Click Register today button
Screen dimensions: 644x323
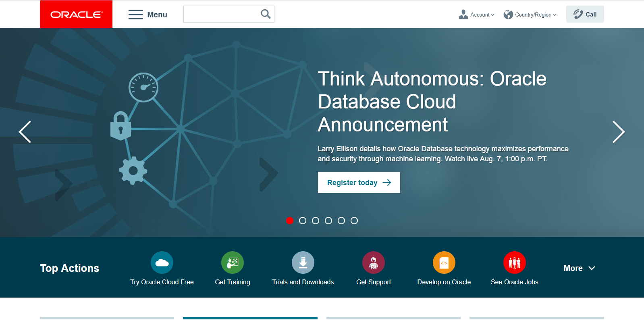359,183
